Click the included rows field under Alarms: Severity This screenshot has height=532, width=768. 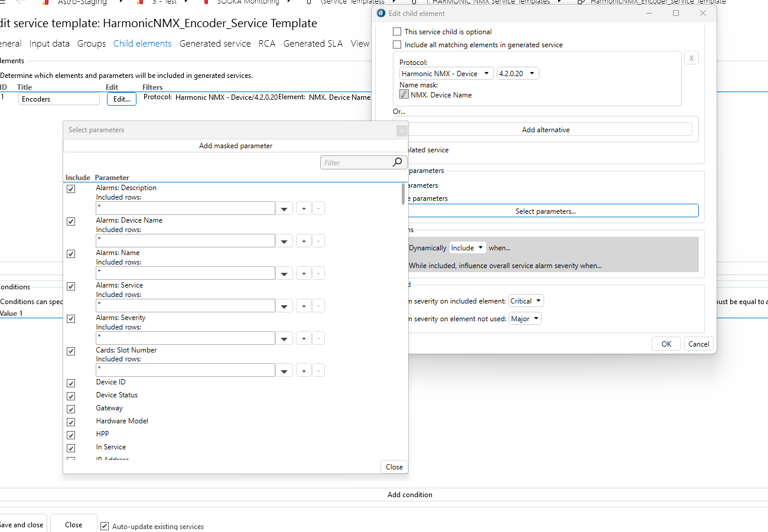[x=186, y=338]
